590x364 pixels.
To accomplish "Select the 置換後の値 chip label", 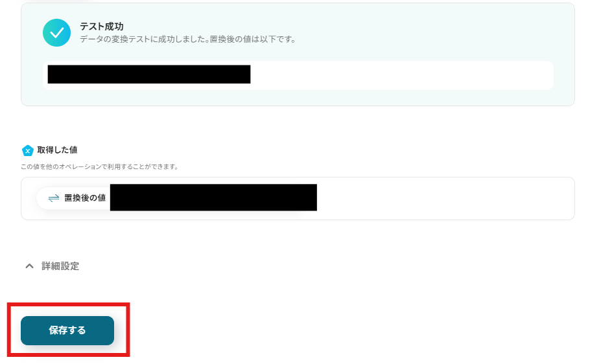I will pyautogui.click(x=85, y=198).
